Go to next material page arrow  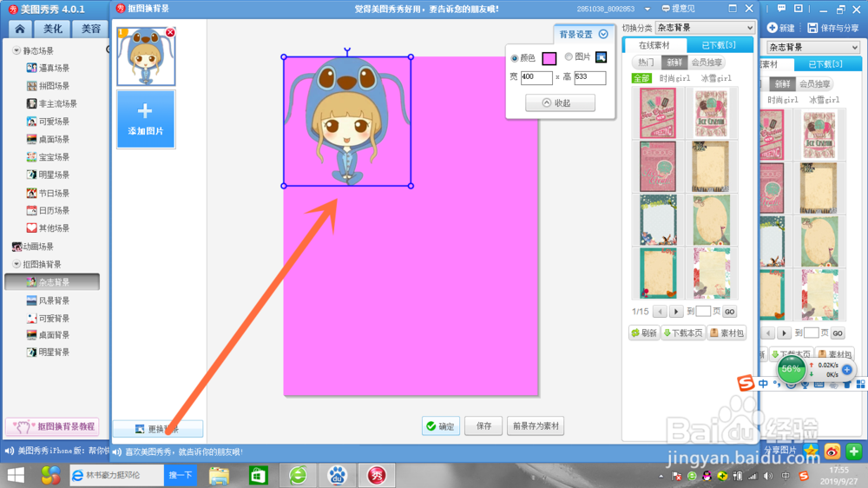(676, 312)
